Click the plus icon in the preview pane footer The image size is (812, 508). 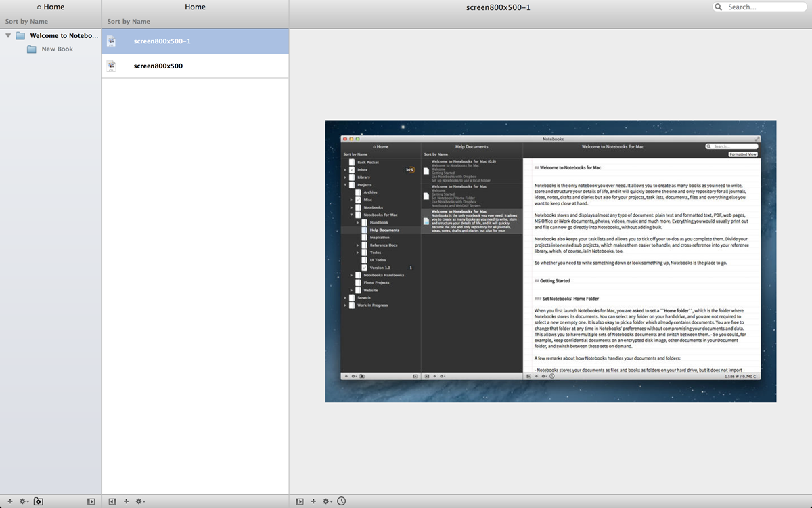pos(313,501)
